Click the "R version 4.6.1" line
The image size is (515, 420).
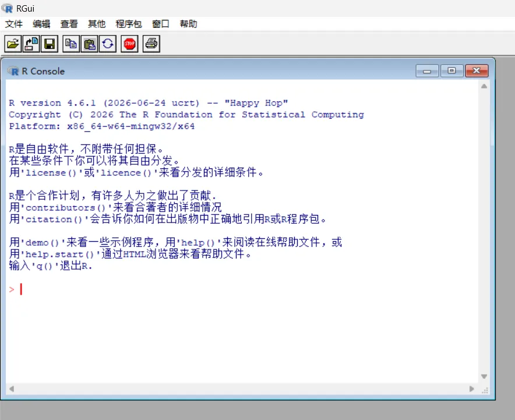(x=149, y=103)
